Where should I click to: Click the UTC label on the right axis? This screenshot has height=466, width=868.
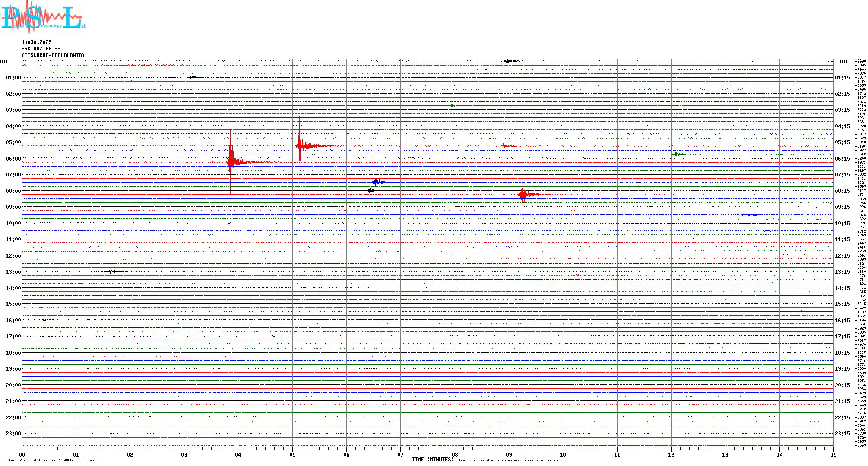coord(844,62)
